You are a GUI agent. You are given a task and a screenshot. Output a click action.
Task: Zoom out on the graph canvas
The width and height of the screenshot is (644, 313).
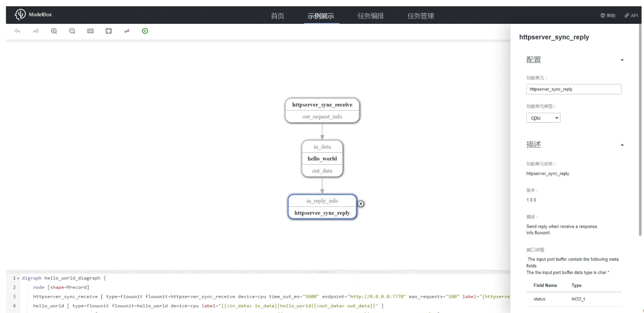72,31
